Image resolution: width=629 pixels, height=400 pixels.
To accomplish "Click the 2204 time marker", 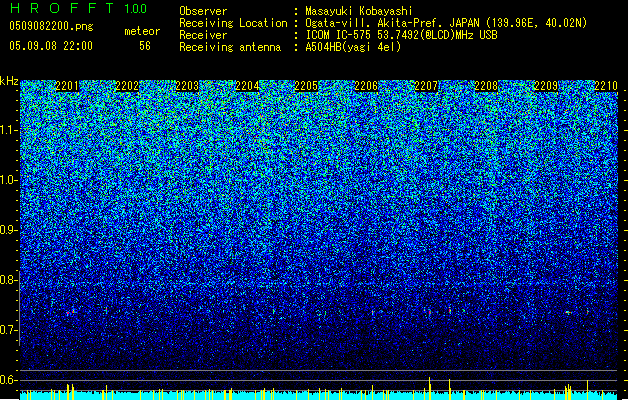I will (247, 86).
